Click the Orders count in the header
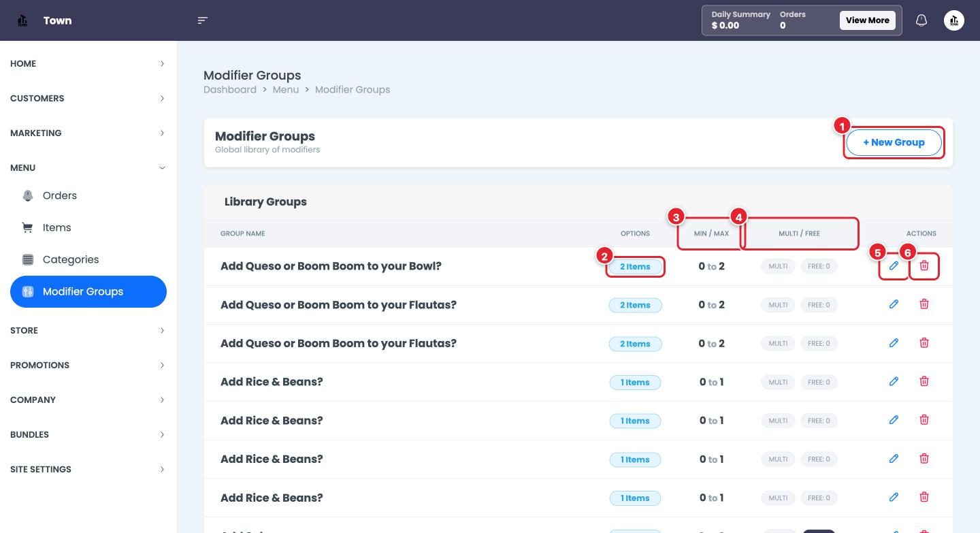This screenshot has width=980, height=533. click(x=783, y=25)
